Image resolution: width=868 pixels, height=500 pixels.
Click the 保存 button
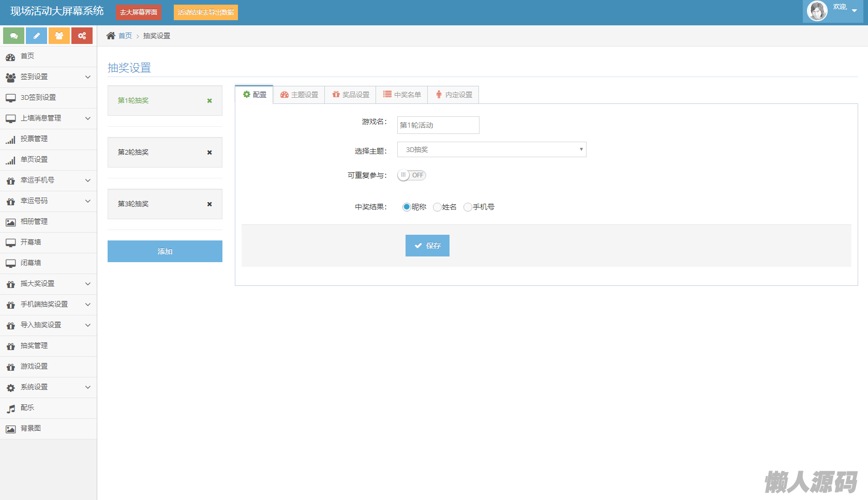point(427,246)
